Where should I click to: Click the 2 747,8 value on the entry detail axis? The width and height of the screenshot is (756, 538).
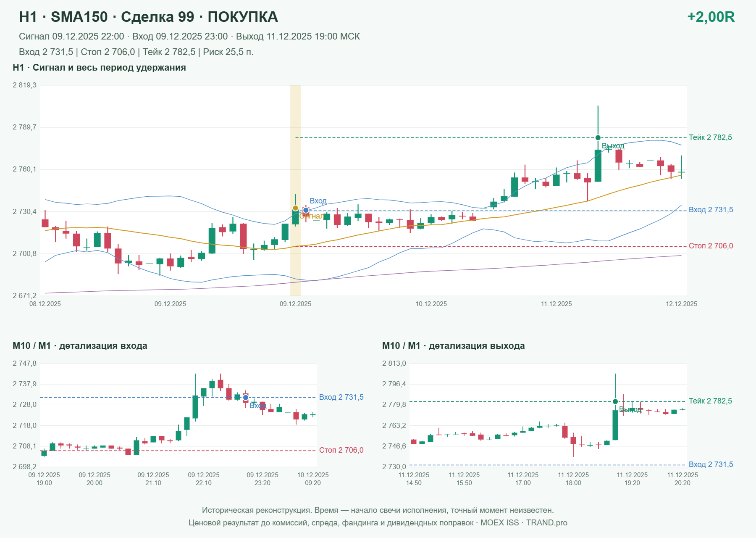24,364
